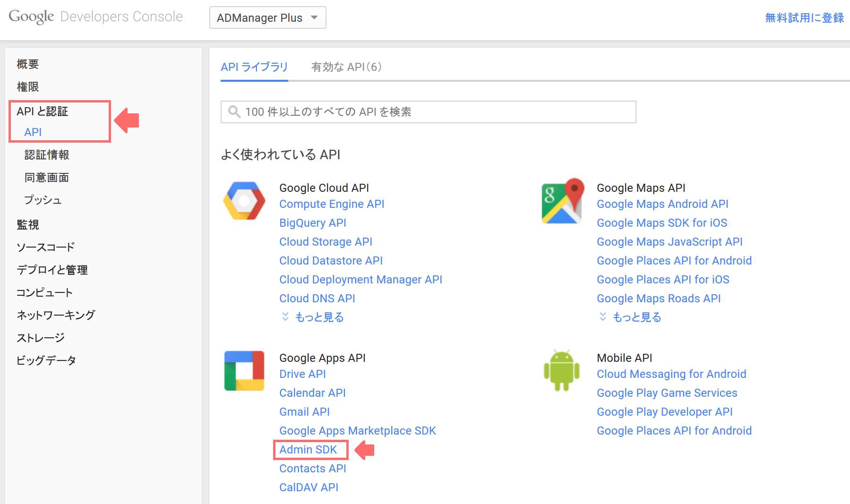Click the Google Cloud API hexagon icon
Viewport: 850px width, 504px height.
(244, 201)
